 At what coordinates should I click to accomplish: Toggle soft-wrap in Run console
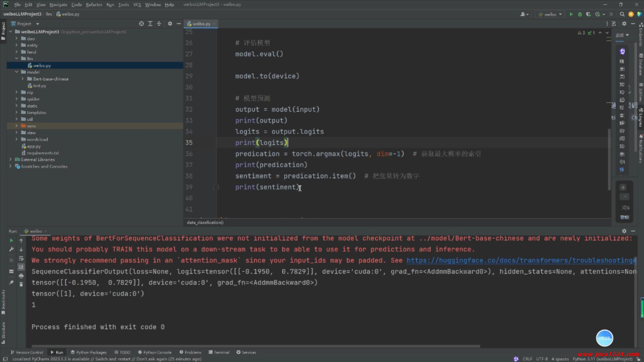(x=21, y=258)
